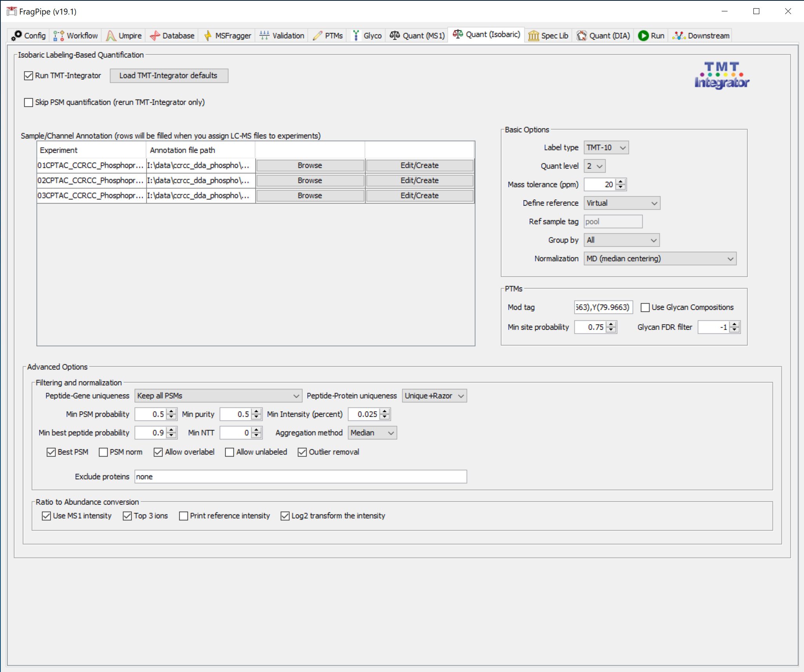Toggle the Outlier removal checkbox
The image size is (804, 672).
point(302,452)
